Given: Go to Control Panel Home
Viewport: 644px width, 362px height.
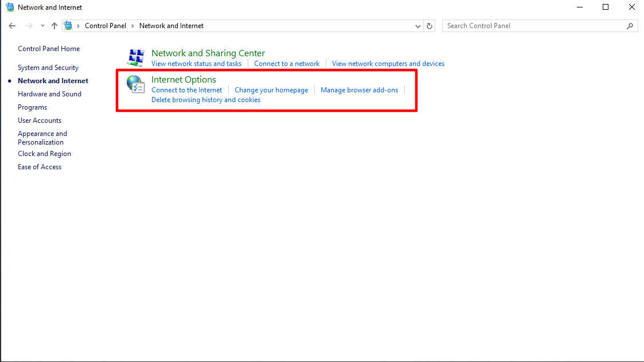Looking at the screenshot, I should [x=49, y=49].
